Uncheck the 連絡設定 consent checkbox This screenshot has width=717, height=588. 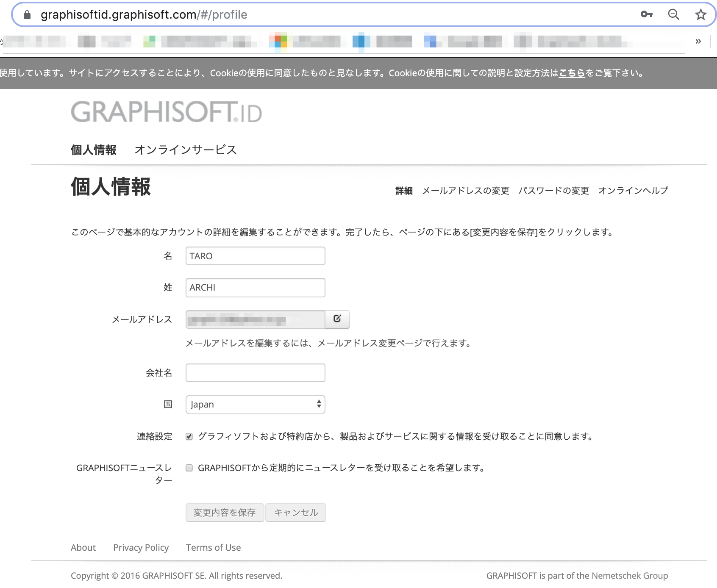pos(189,436)
